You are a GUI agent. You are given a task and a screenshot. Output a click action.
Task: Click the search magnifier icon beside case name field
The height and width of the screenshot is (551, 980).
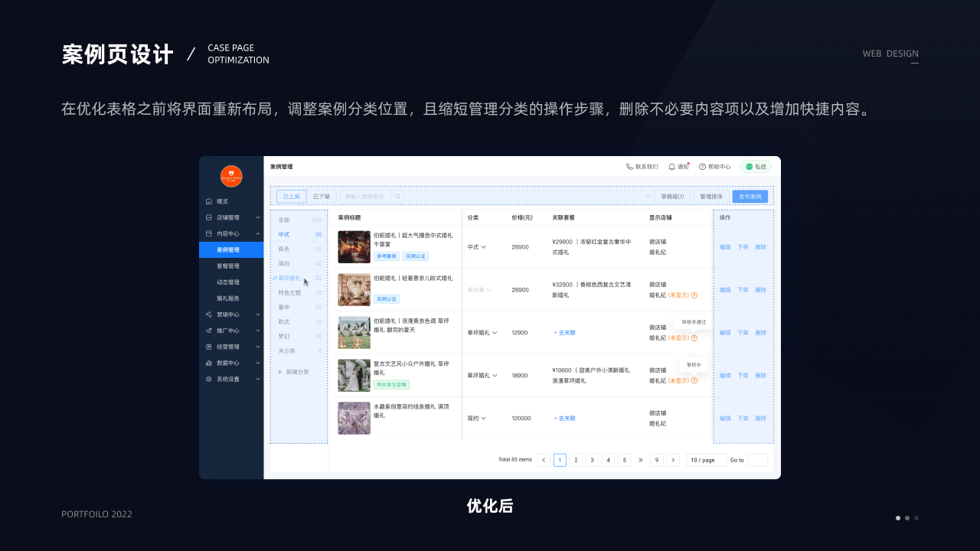(x=397, y=197)
